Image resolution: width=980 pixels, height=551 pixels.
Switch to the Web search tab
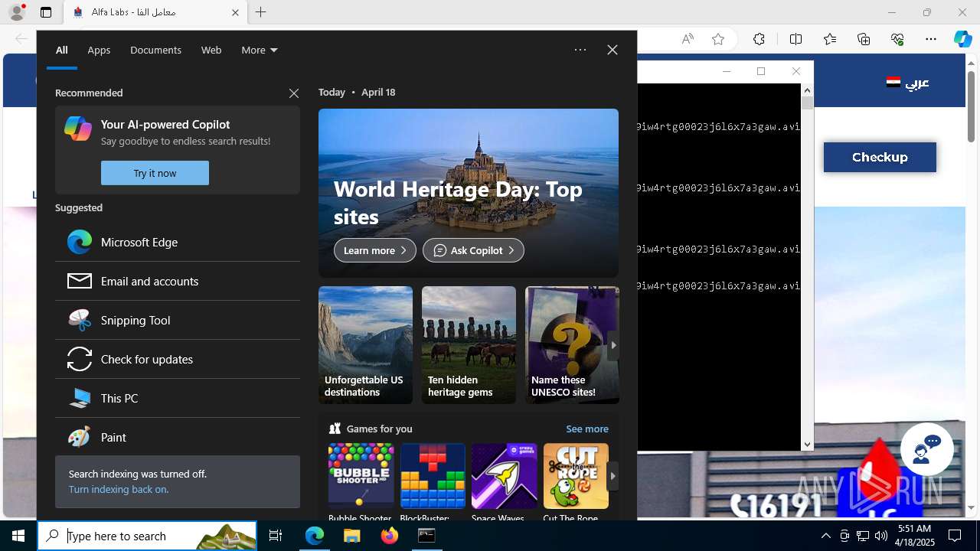coord(211,50)
